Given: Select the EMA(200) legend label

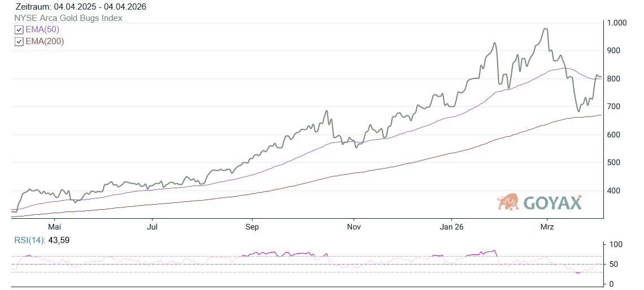Looking at the screenshot, I should point(45,41).
